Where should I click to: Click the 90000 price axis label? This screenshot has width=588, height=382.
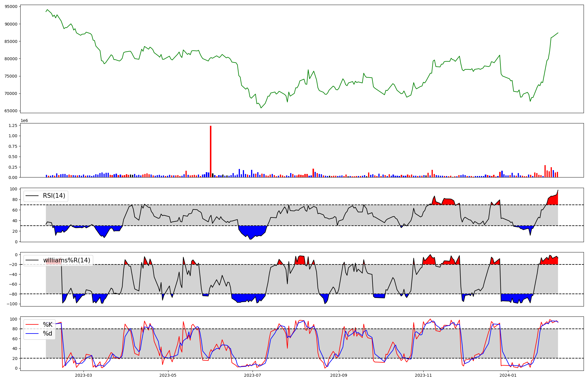click(11, 24)
